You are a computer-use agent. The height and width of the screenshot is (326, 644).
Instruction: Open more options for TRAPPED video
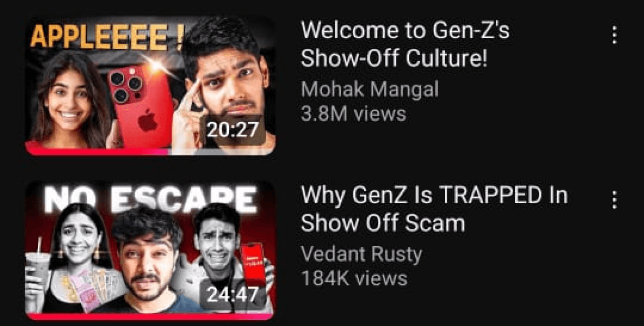point(614,200)
